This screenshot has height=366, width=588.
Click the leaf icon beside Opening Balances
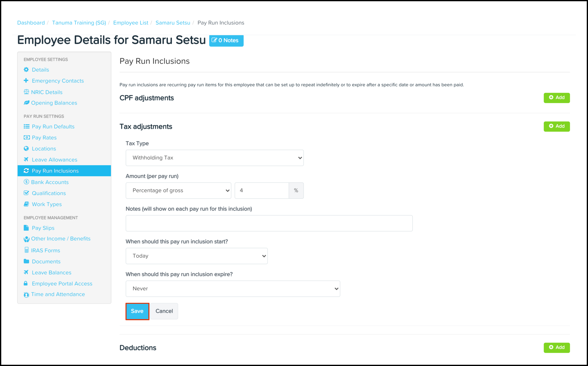[26, 103]
